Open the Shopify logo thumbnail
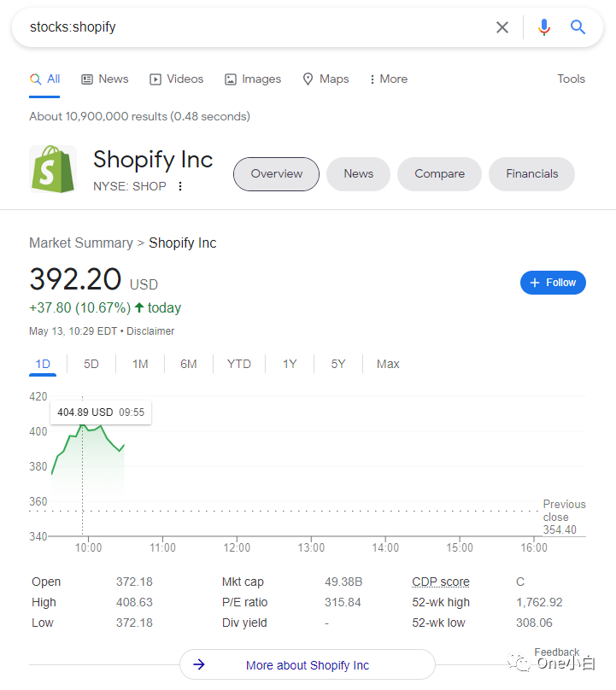This screenshot has height=690, width=616. 53,169
